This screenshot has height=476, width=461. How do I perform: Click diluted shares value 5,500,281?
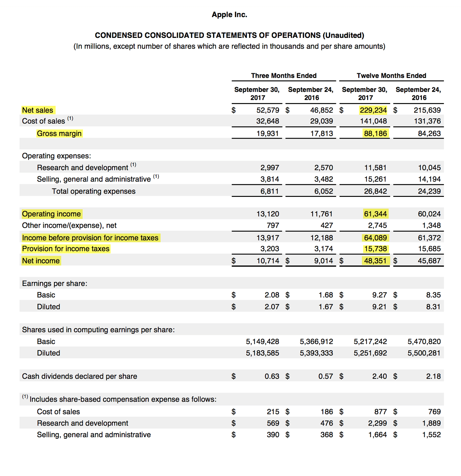tap(424, 353)
